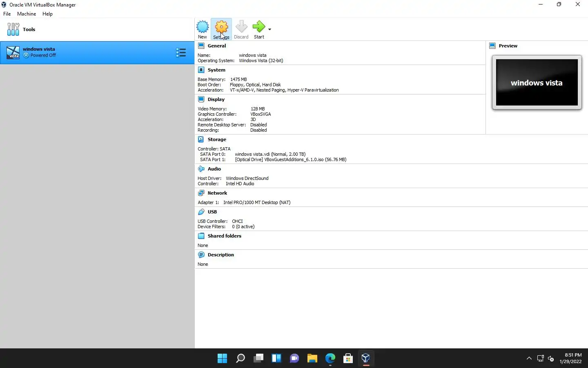The image size is (588, 368).
Task: Select the windows vista VM entry
Action: click(x=97, y=52)
